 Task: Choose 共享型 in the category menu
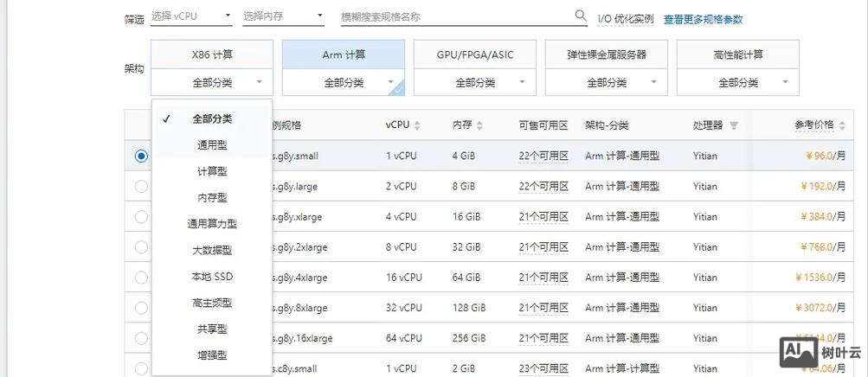(x=212, y=329)
